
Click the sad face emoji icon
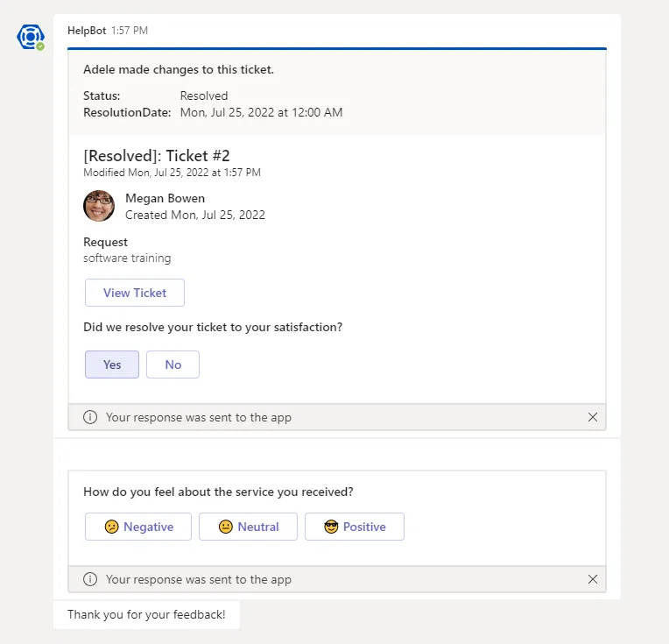112,527
